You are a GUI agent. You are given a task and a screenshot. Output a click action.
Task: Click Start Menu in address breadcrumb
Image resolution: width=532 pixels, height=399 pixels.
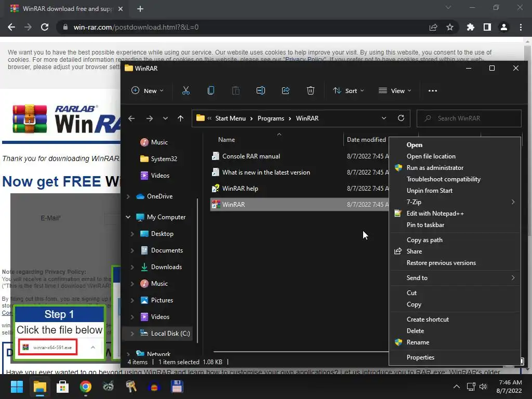(230, 118)
